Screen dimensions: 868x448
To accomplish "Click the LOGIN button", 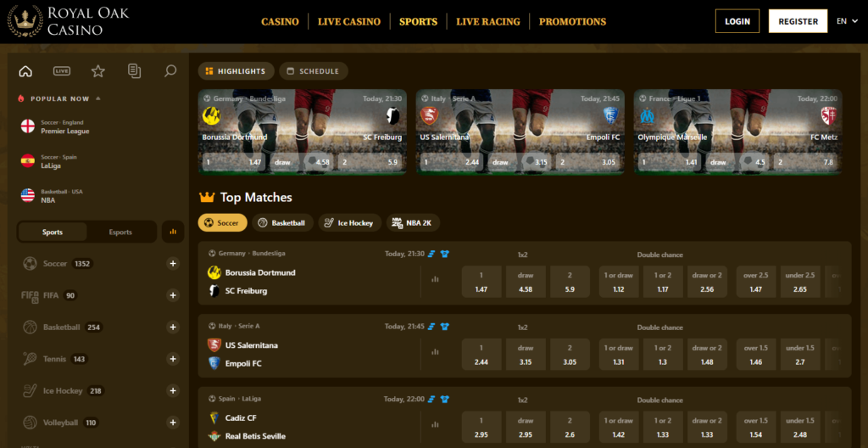I will pyautogui.click(x=737, y=21).
